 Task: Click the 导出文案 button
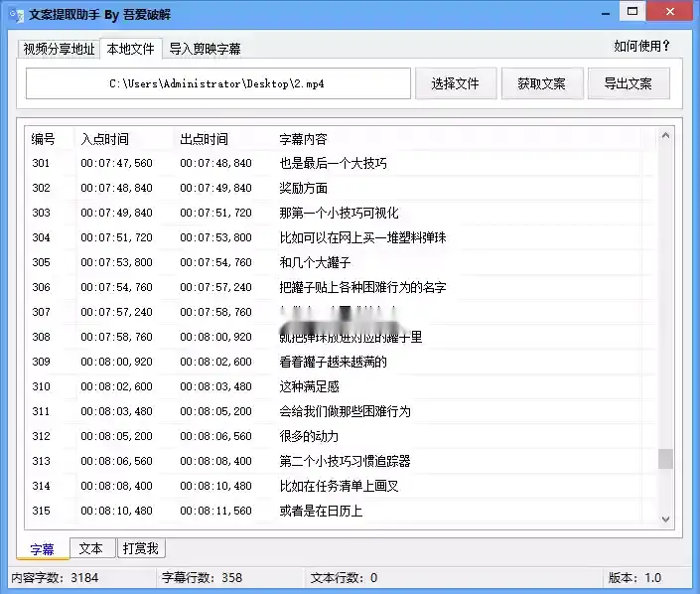coord(628,84)
